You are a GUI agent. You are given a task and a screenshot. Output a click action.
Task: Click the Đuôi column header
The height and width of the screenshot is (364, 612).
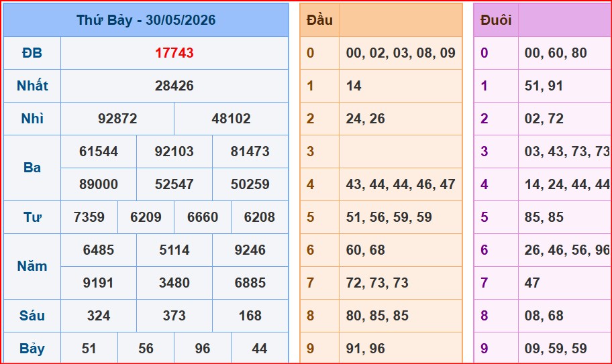496,20
